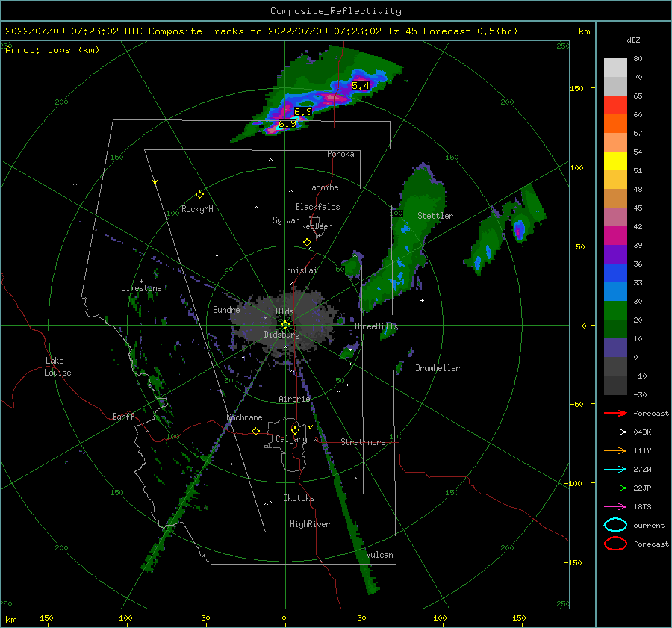Viewport: 672px width, 628px height.
Task: Click the magenta 18TS track arrow
Action: (615, 507)
